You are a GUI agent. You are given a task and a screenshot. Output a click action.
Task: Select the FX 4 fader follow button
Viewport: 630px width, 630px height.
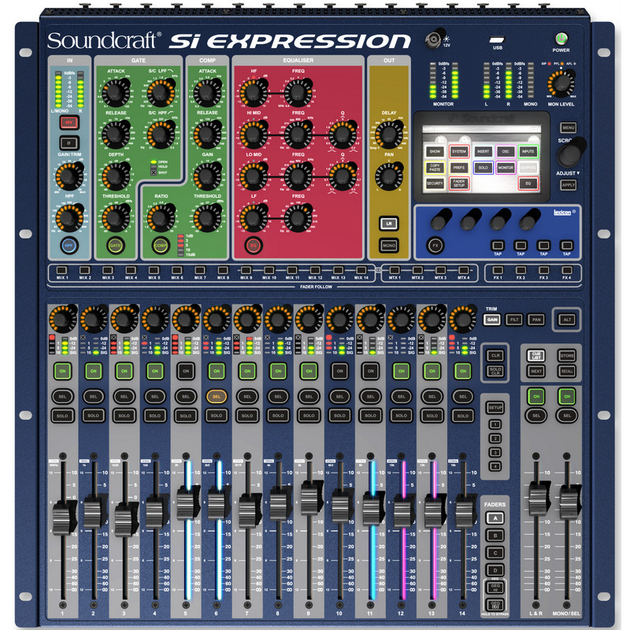coord(567,270)
